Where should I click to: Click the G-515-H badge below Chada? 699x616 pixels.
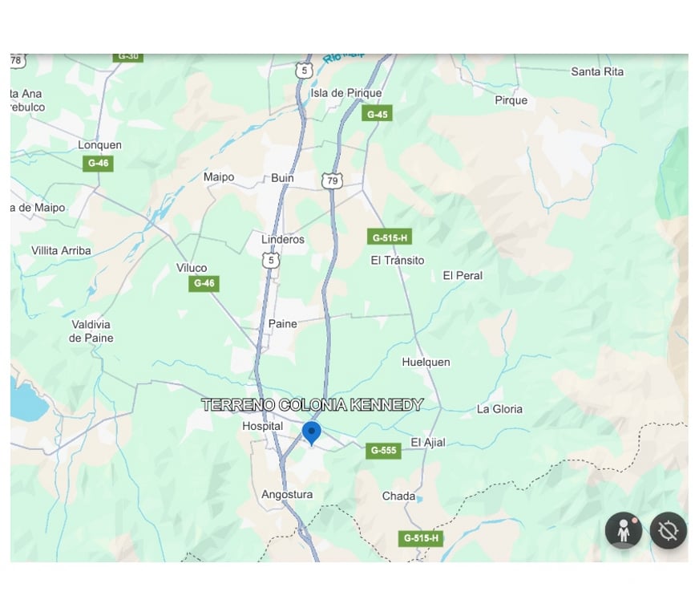coord(420,538)
